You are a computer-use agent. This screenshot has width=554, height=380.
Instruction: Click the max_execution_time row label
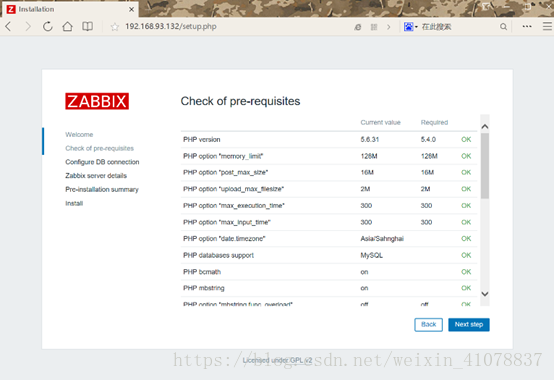(234, 206)
